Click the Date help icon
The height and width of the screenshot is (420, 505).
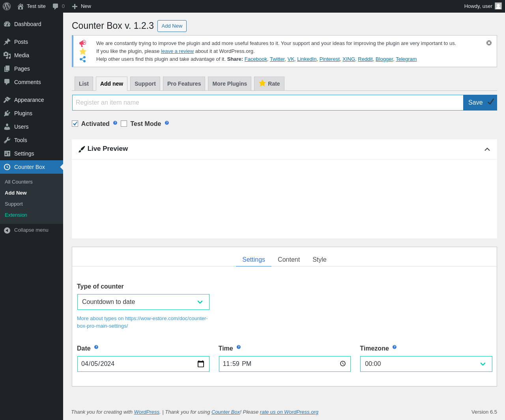(96, 347)
